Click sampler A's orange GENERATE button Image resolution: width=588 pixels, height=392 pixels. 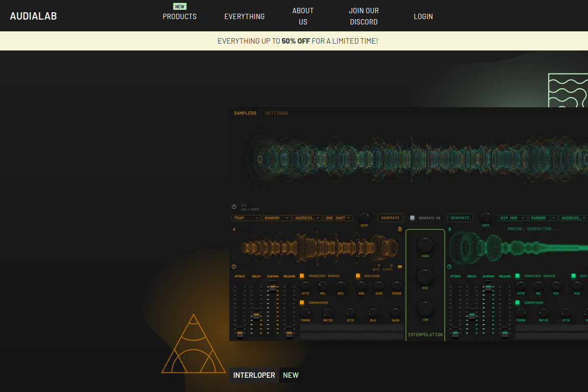[391, 218]
